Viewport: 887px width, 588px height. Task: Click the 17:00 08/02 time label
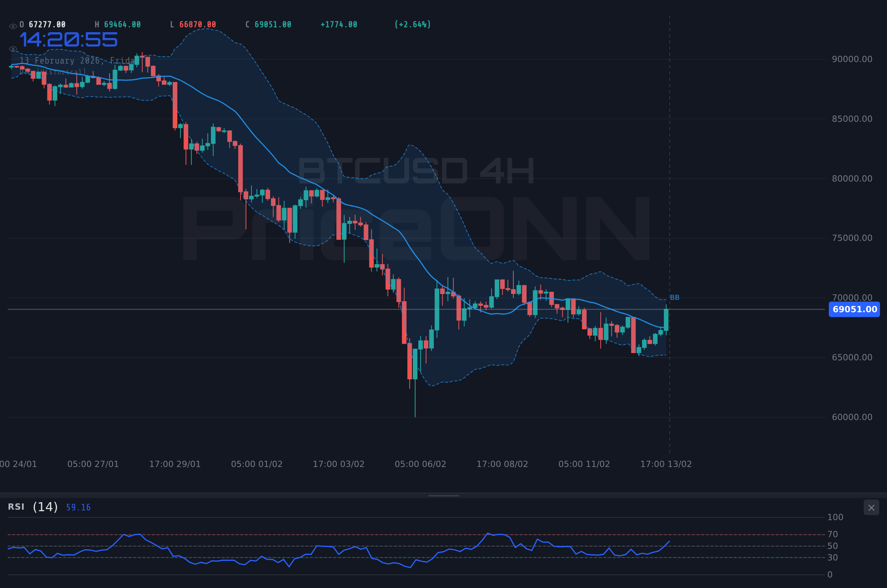[x=502, y=464]
